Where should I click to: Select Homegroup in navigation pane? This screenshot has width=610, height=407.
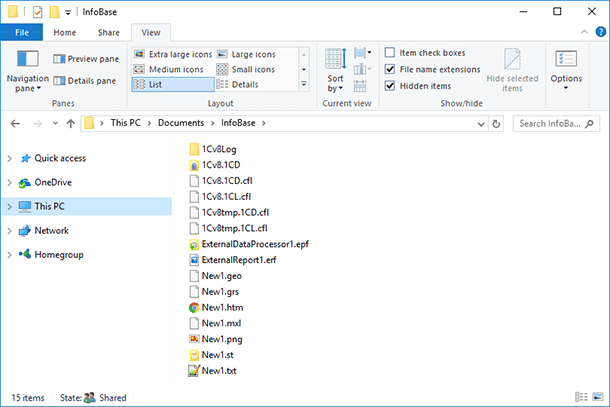[51, 255]
